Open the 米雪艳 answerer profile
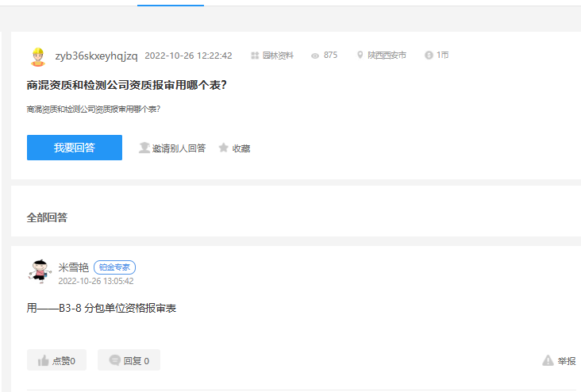The height and width of the screenshot is (392, 581). tap(73, 267)
